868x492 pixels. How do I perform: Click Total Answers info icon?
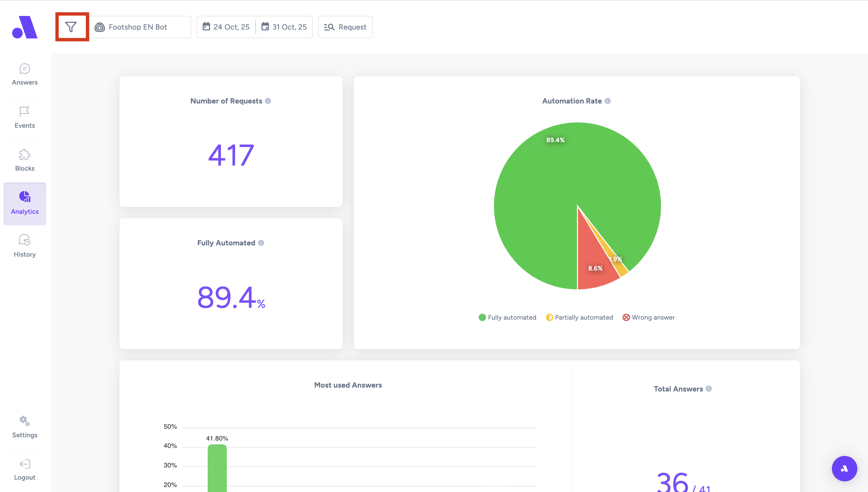point(709,389)
